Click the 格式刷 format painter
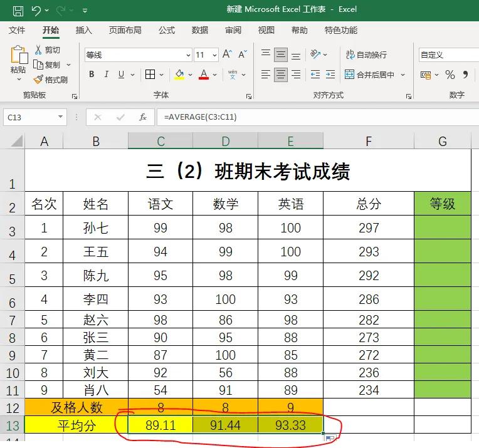479x448 pixels. coord(50,80)
